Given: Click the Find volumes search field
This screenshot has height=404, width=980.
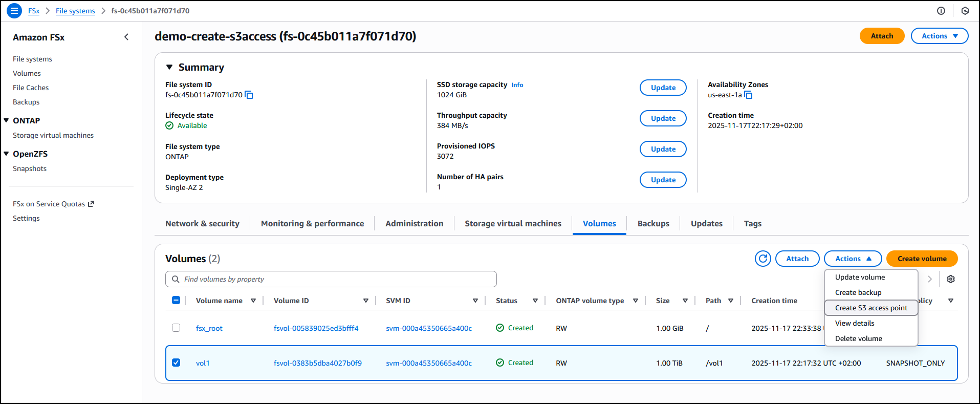Looking at the screenshot, I should click(331, 279).
